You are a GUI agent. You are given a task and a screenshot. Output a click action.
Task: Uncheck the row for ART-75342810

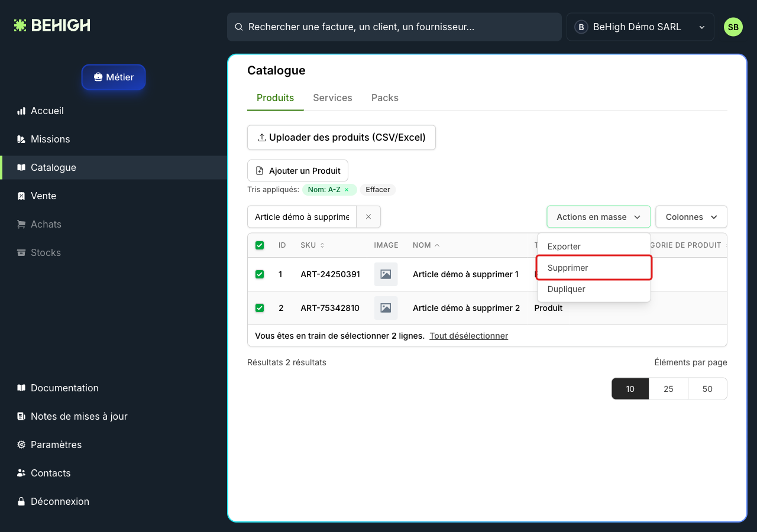(x=260, y=308)
